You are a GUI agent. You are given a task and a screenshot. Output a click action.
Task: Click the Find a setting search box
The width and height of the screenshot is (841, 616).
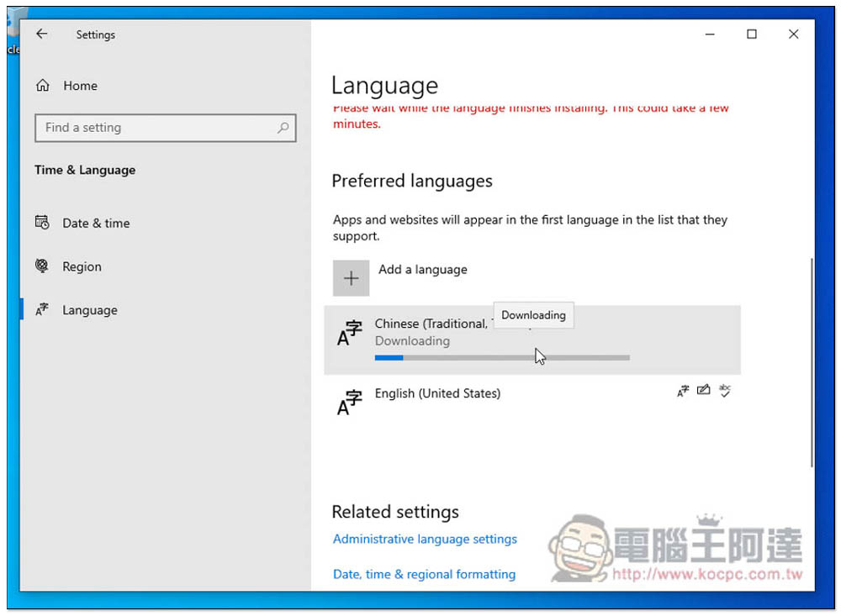click(x=156, y=128)
